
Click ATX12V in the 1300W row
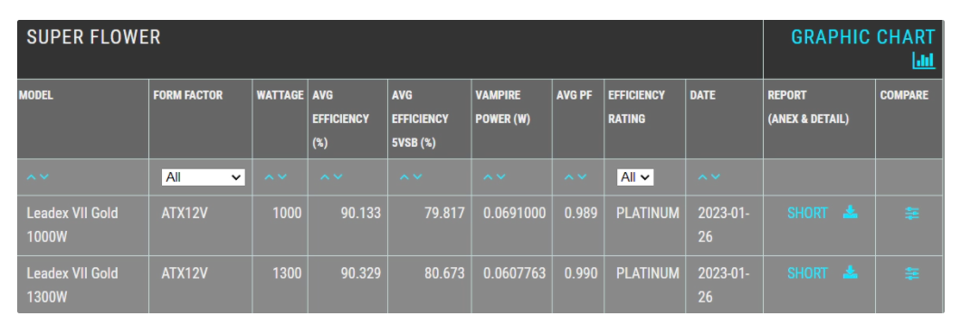tap(185, 273)
